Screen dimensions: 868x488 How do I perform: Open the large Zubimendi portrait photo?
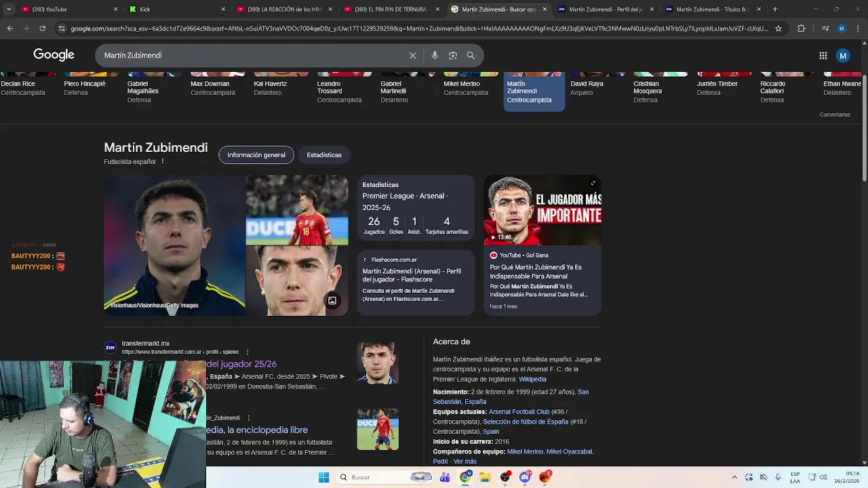pyautogui.click(x=174, y=245)
